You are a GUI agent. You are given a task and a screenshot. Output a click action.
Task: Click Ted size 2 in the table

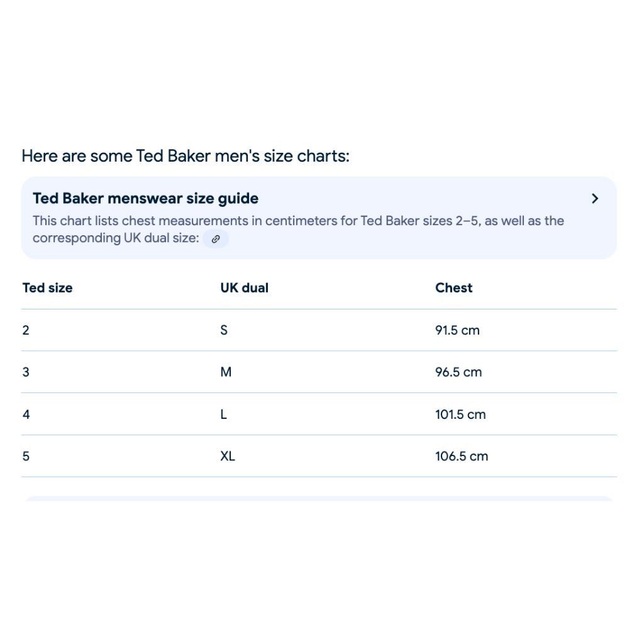26,330
